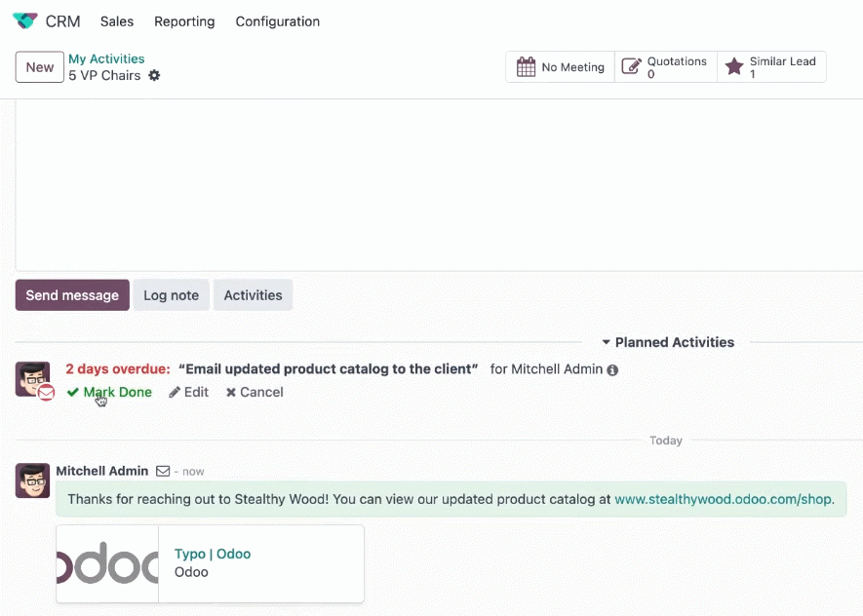The height and width of the screenshot is (616, 863).
Task: Open the Configuration menu
Action: pos(277,21)
